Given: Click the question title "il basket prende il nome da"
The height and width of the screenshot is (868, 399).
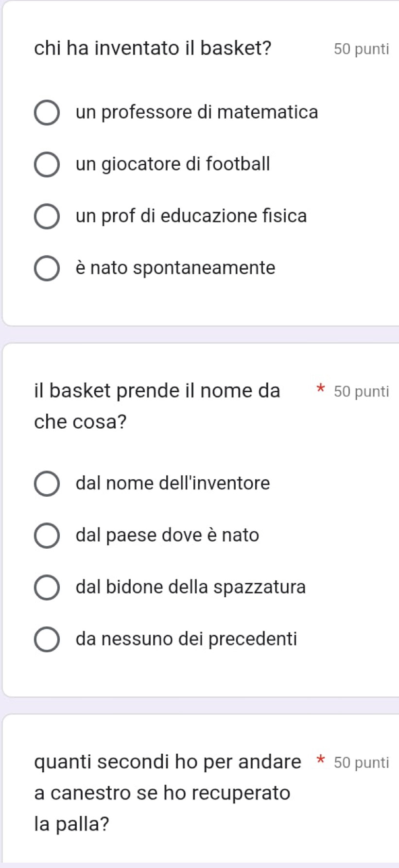Looking at the screenshot, I should (x=157, y=391).
